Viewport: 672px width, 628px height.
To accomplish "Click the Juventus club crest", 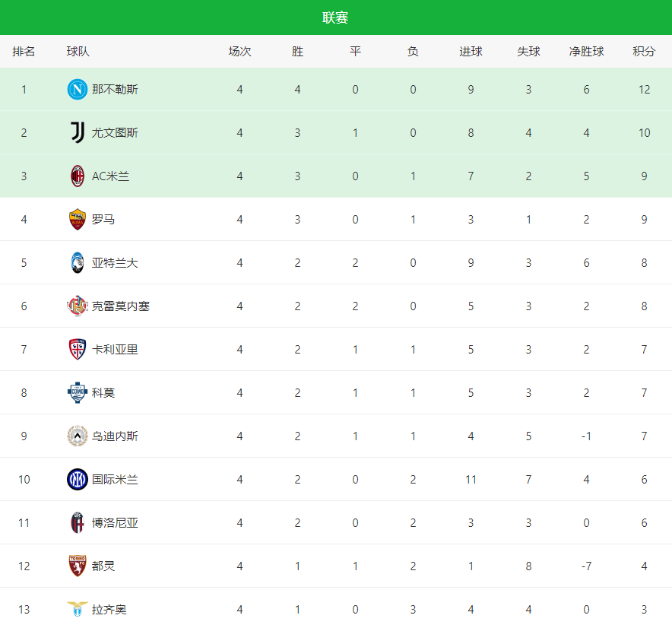I will tap(78, 133).
